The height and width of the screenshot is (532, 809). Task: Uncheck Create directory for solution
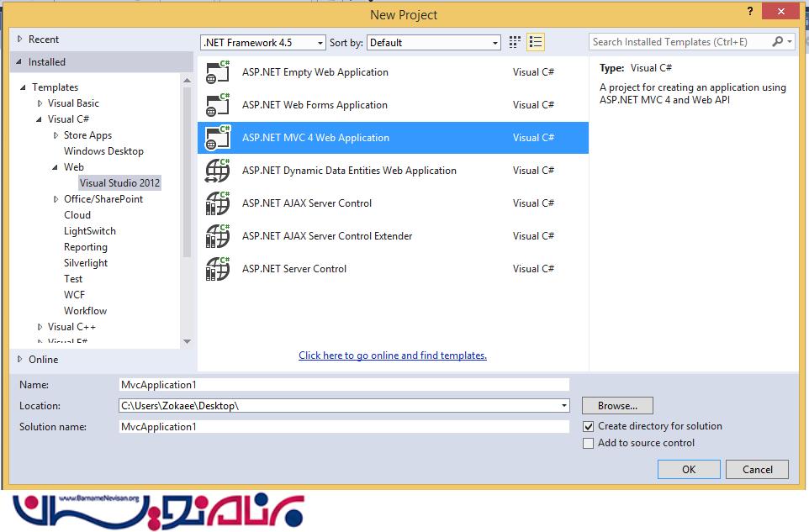589,427
